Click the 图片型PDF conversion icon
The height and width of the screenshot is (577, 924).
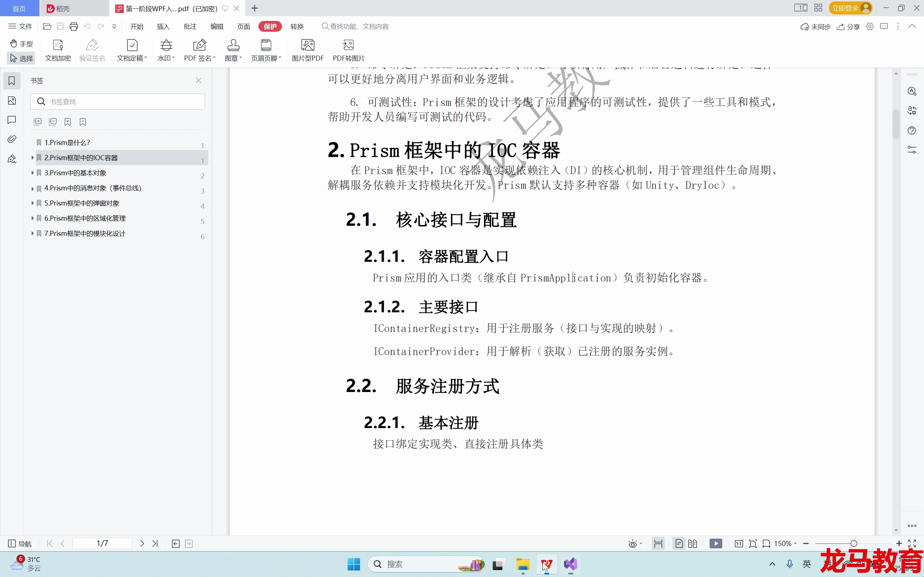pos(308,50)
